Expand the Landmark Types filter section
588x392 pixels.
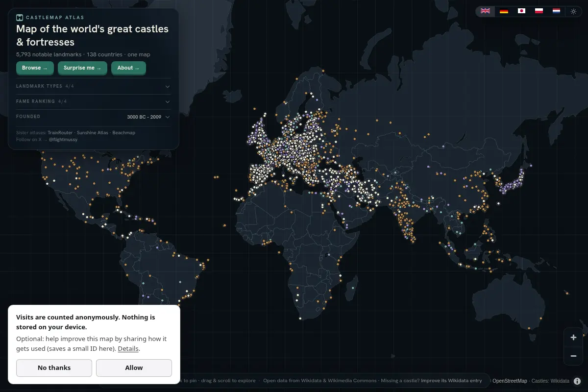[x=94, y=86]
